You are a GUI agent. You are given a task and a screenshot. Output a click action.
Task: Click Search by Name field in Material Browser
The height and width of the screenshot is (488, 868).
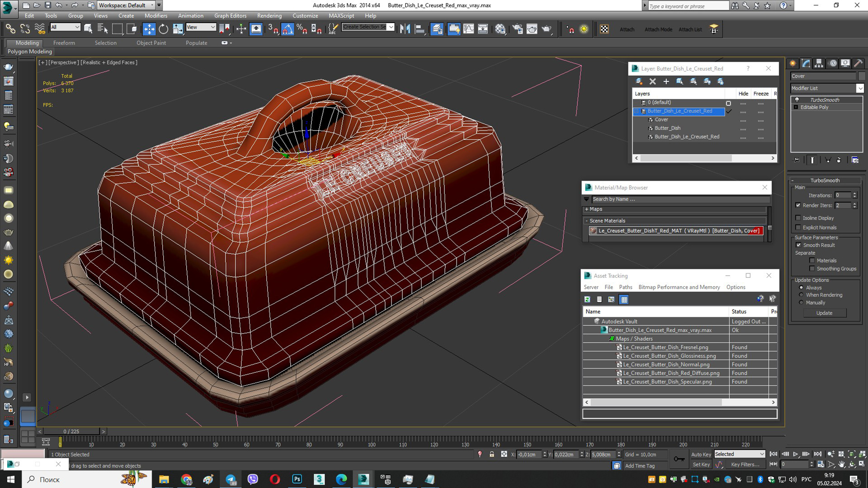tap(680, 199)
